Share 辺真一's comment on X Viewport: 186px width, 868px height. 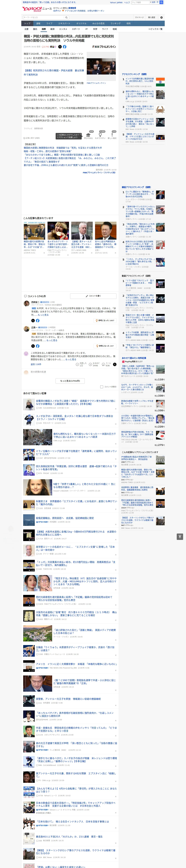coord(33,346)
